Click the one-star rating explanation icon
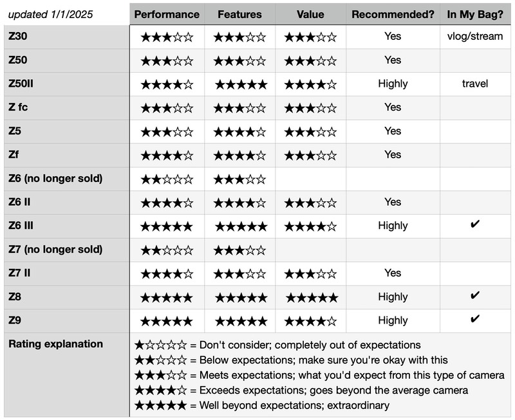Viewport: 515px width, 420px height. (x=160, y=345)
